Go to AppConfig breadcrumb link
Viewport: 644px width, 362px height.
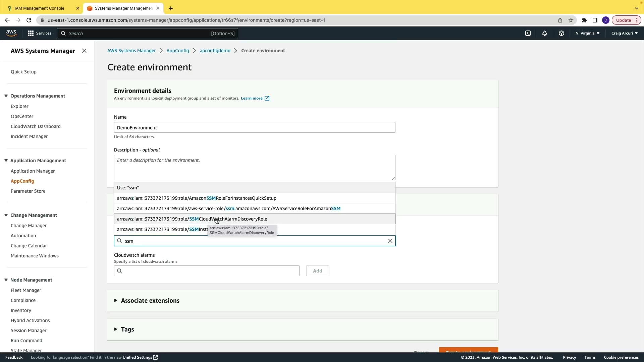pyautogui.click(x=177, y=51)
